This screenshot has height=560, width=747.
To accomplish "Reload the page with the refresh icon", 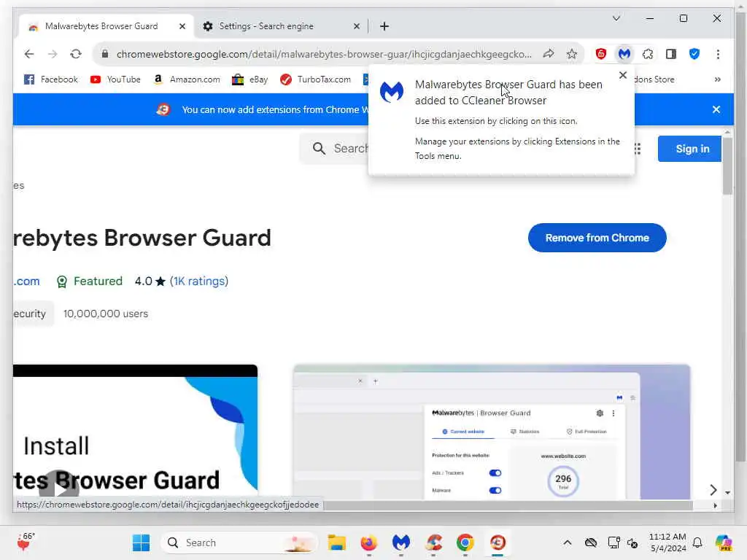I will click(x=76, y=54).
